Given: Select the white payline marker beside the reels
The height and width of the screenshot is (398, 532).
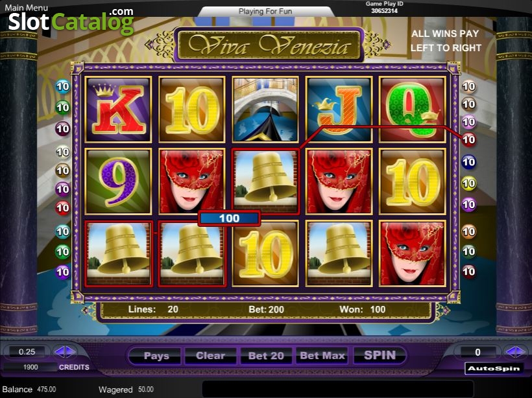Looking at the screenshot, I should coord(63,152).
